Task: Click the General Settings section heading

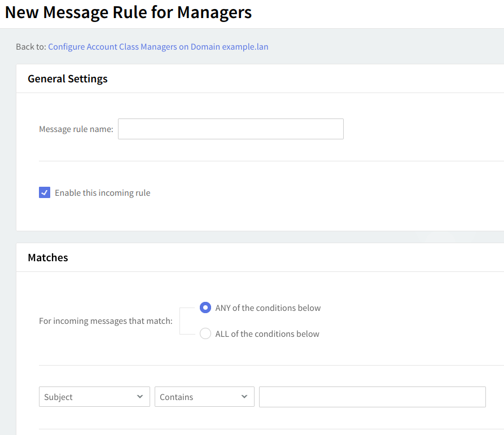Action: [x=68, y=79]
